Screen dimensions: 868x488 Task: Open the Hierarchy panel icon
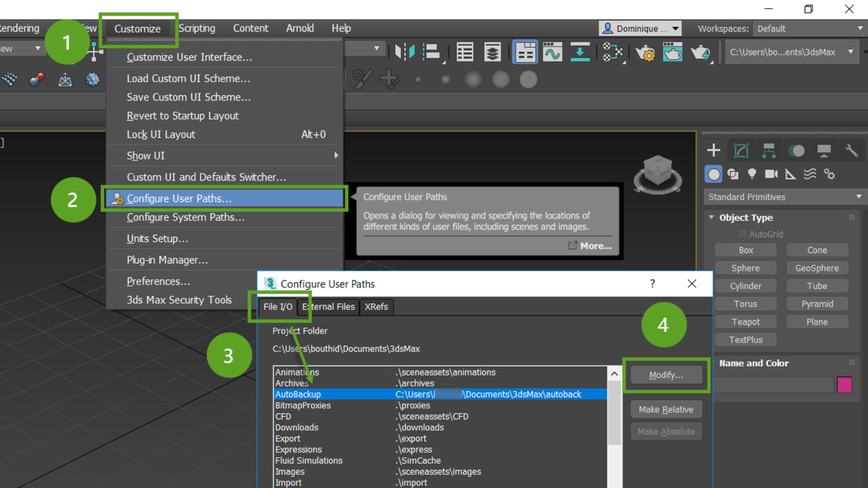point(768,150)
